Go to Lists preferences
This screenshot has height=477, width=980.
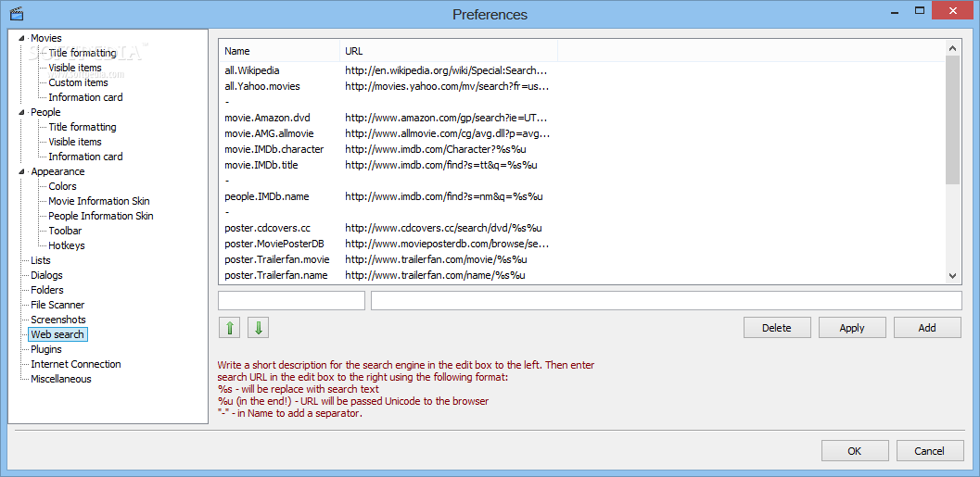pos(41,260)
